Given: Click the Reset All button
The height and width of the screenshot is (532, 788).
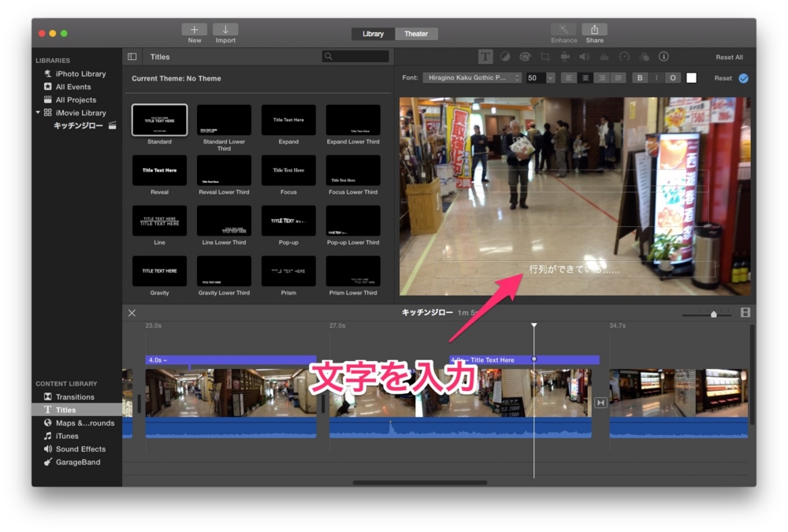Looking at the screenshot, I should pos(729,57).
